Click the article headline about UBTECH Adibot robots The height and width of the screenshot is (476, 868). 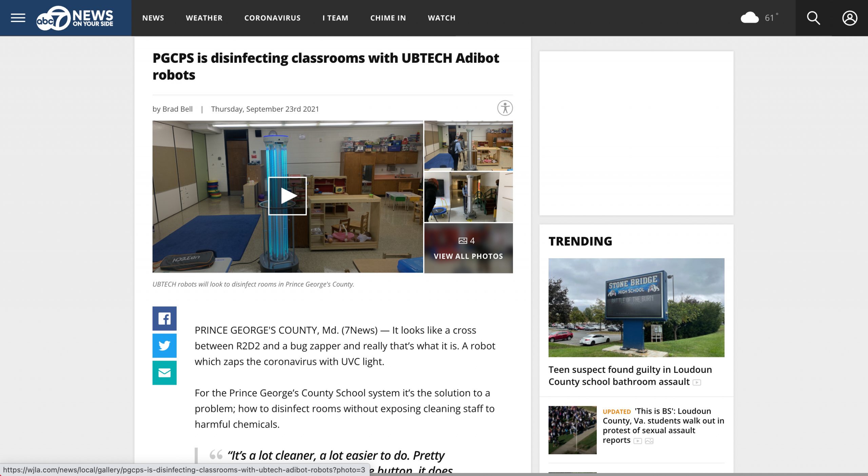(x=325, y=66)
